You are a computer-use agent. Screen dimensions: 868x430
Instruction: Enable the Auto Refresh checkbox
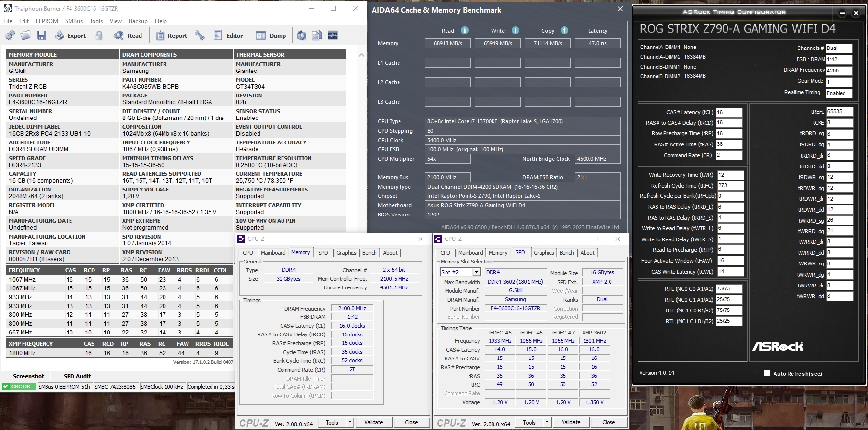coord(767,373)
